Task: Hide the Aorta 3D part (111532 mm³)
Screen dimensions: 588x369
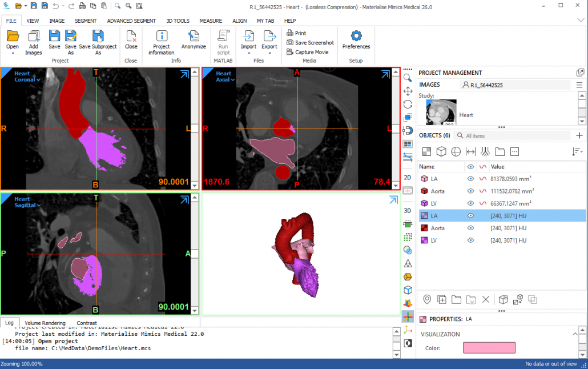Action: coord(470,191)
